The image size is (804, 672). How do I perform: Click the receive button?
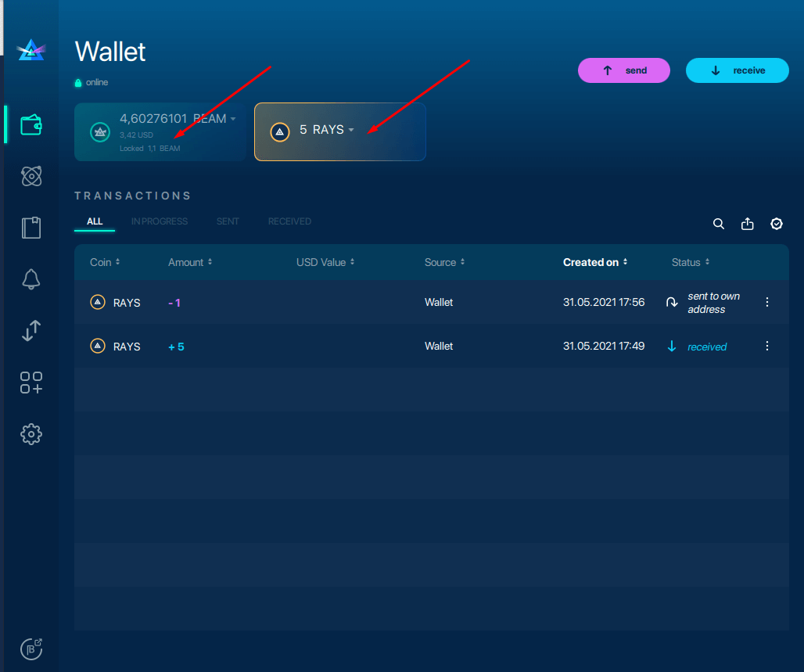[737, 70]
